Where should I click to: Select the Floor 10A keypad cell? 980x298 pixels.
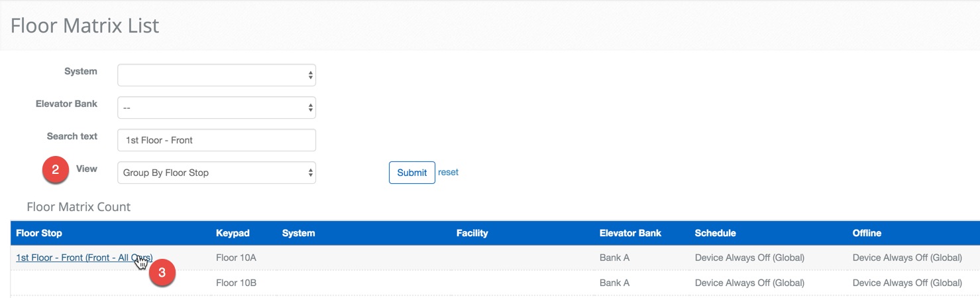(236, 258)
